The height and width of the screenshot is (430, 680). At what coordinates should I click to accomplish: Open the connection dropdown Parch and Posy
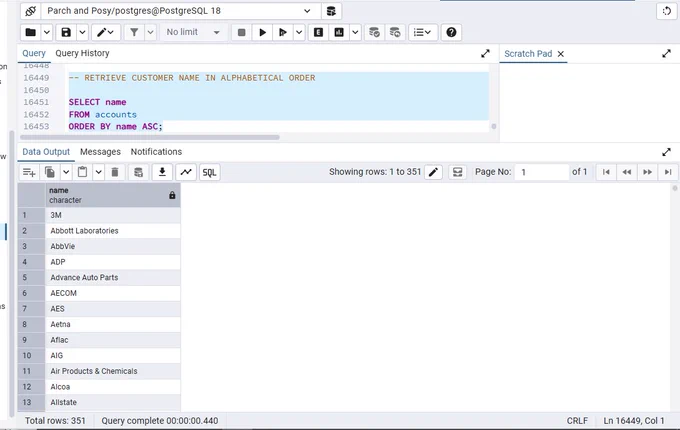(x=180, y=11)
